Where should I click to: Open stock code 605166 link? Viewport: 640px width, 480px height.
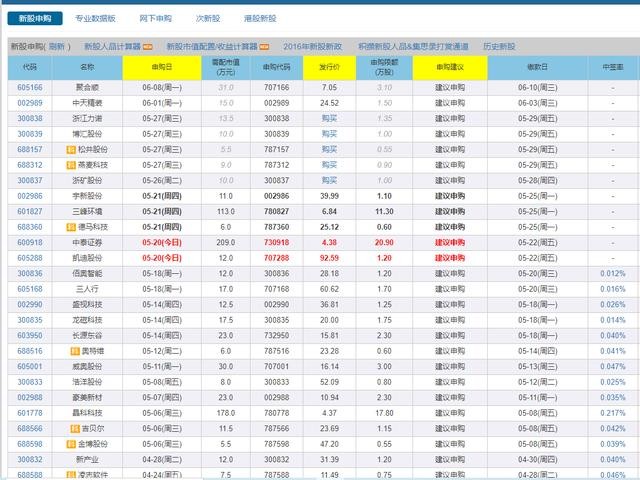[29, 87]
